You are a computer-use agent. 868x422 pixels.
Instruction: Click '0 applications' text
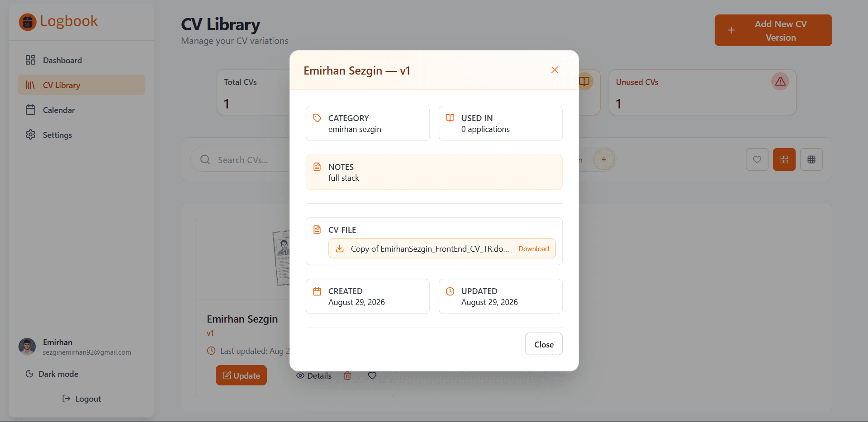(x=485, y=129)
